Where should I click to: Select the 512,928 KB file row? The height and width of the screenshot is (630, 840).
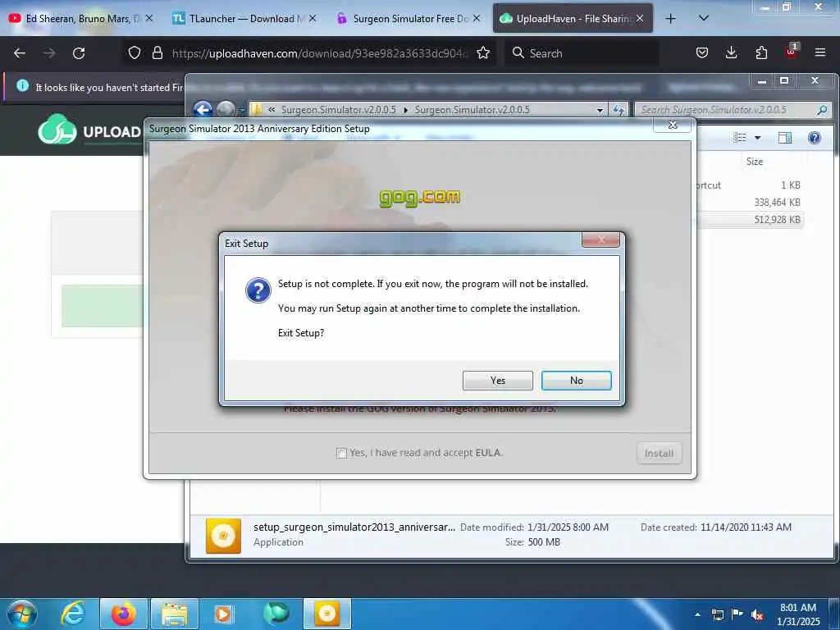(750, 220)
